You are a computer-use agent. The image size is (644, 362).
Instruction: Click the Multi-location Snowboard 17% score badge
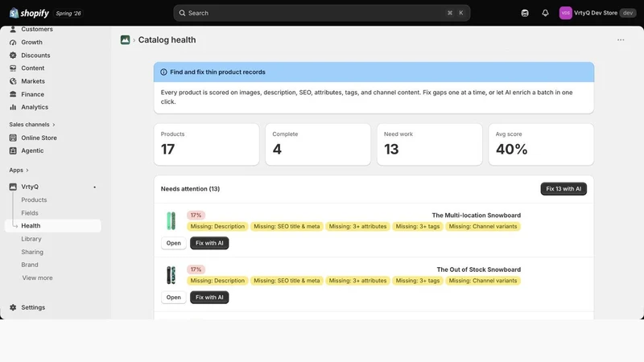[196, 215]
